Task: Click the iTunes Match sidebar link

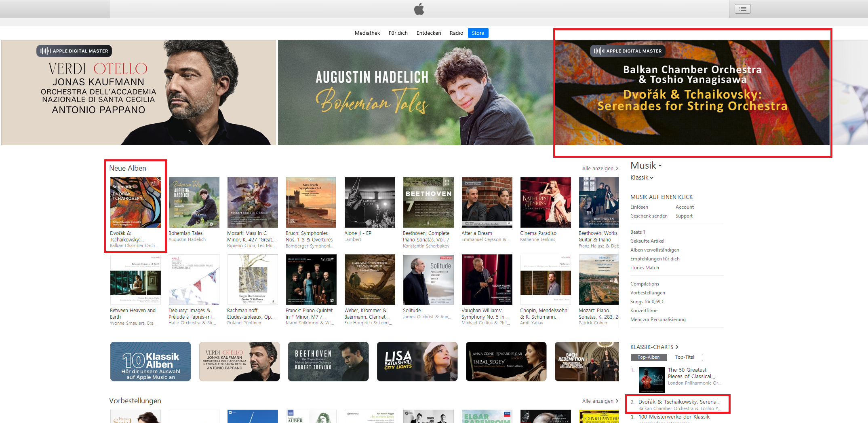Action: (645, 268)
